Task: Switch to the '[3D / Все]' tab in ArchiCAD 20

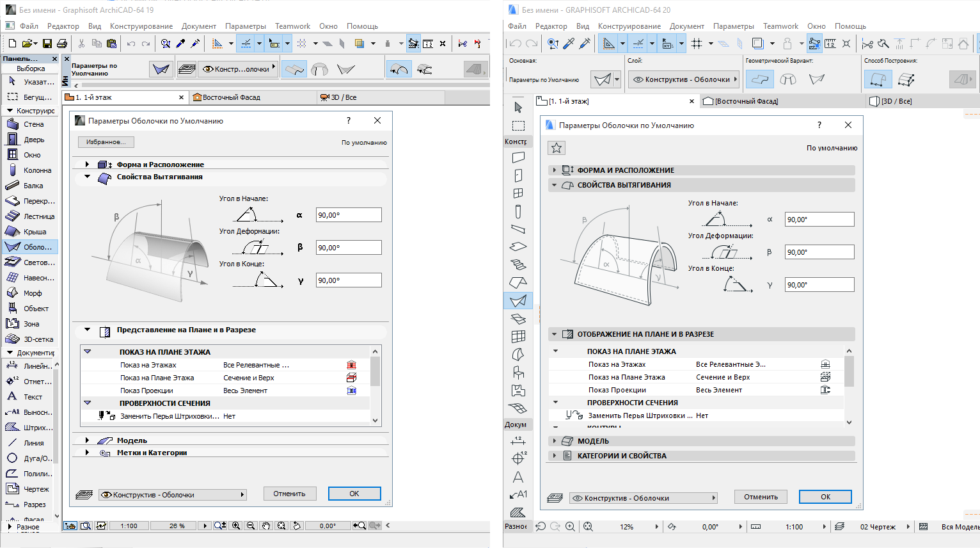Action: (922, 101)
